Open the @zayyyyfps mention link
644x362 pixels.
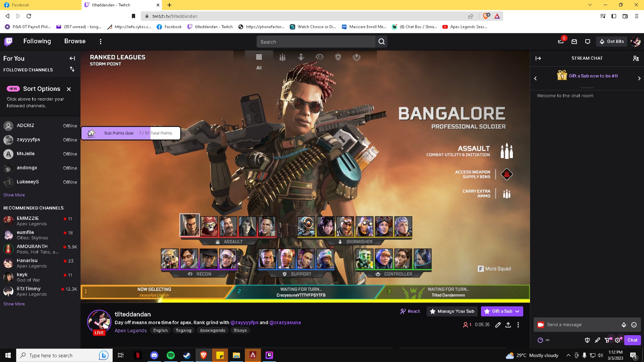coord(245,322)
